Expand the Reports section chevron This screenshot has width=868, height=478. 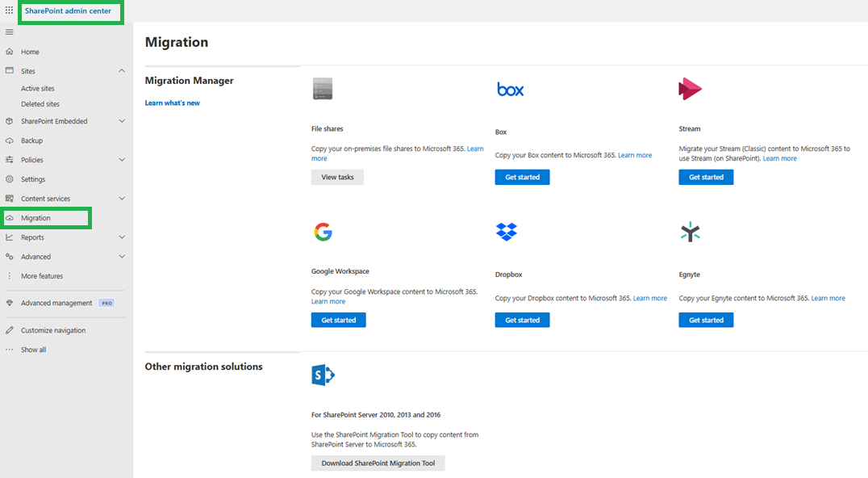(x=122, y=237)
